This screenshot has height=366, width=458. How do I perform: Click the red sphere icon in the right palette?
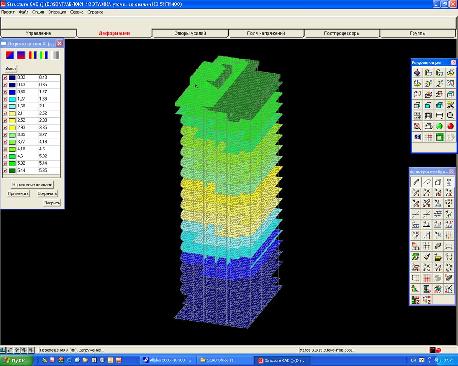point(450,126)
